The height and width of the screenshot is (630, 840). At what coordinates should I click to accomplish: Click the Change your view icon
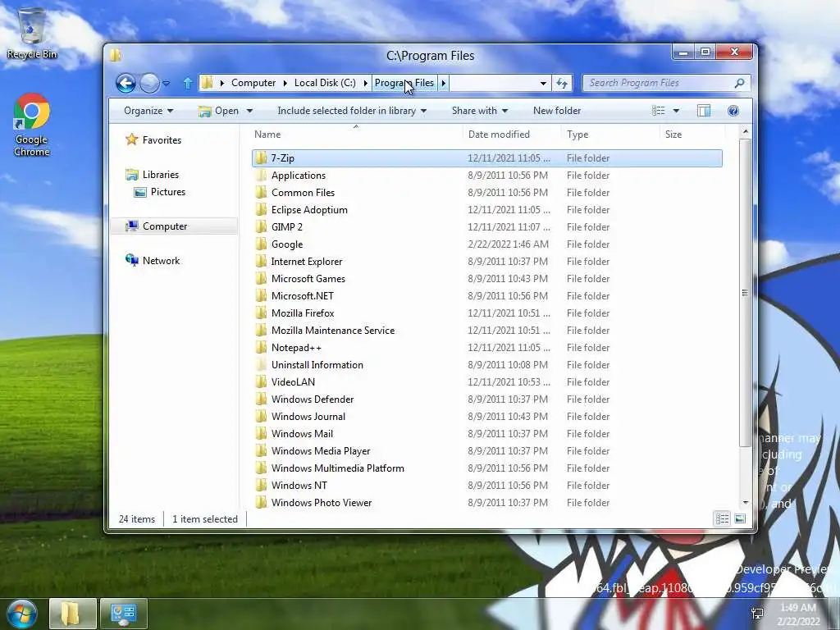coord(659,111)
